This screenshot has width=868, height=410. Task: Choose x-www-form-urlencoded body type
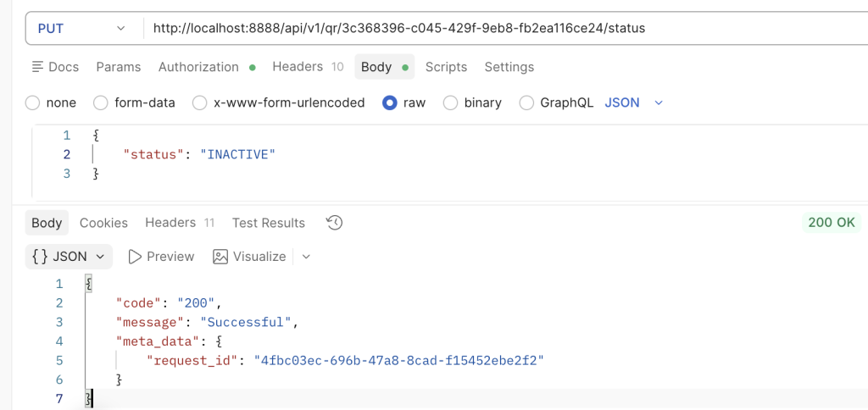click(200, 102)
